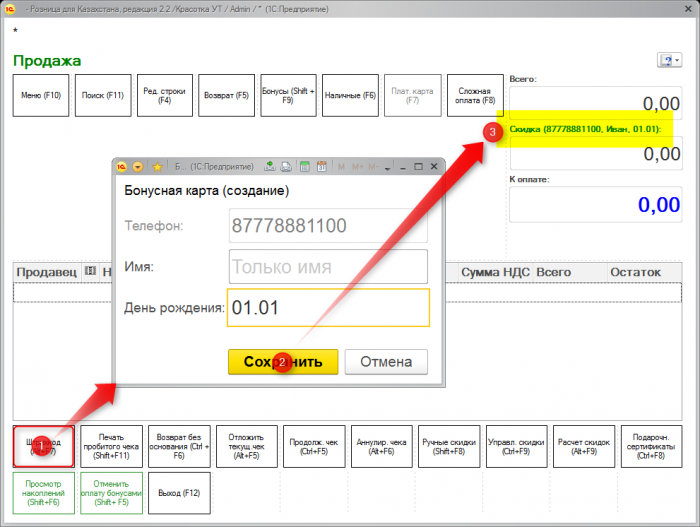Click Ручные скидки (Shift+F8) button

pos(450,446)
